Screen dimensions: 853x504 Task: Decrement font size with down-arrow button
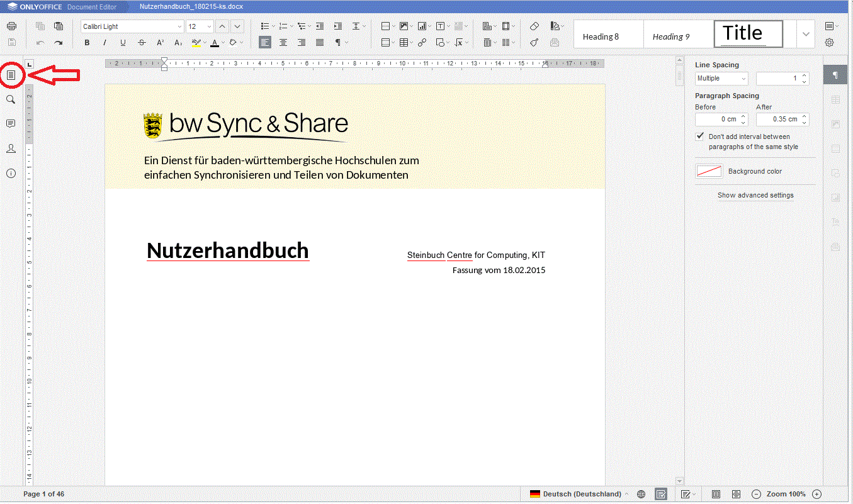[237, 26]
